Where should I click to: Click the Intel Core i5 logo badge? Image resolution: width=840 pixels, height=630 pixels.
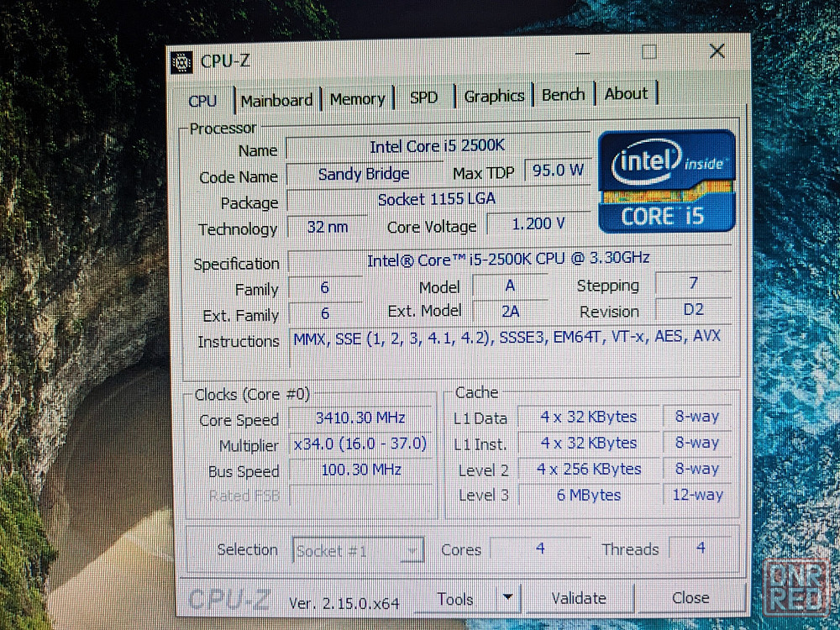[666, 181]
